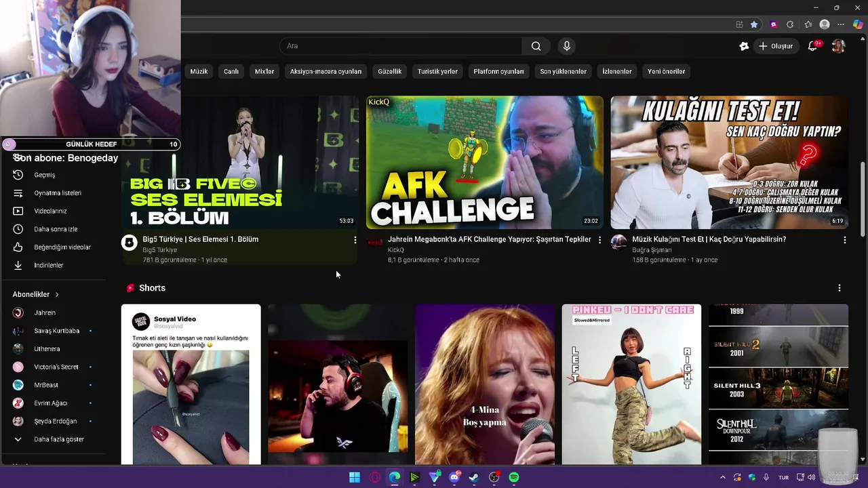
Task: Open AFK Challenge video thumbnail
Action: pyautogui.click(x=484, y=162)
